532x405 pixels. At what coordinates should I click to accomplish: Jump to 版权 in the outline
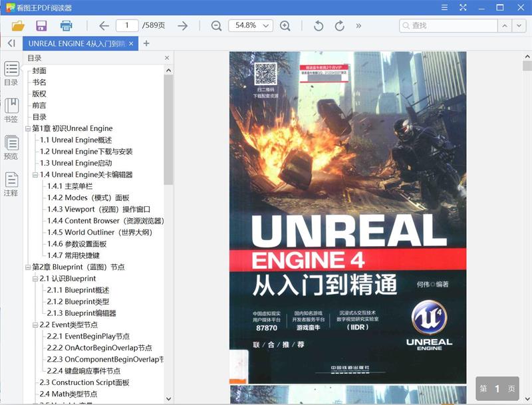pyautogui.click(x=39, y=94)
